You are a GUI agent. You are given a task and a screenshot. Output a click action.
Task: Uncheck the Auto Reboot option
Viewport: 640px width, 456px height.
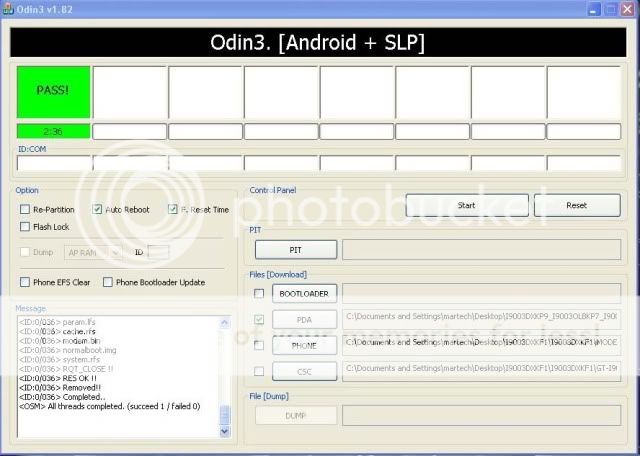tap(97, 209)
